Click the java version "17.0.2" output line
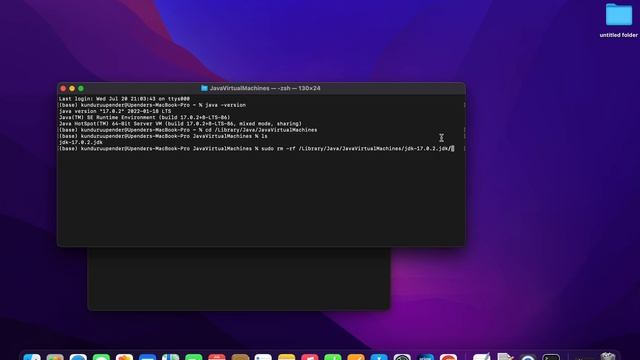This screenshot has width=640, height=360. tap(115, 111)
